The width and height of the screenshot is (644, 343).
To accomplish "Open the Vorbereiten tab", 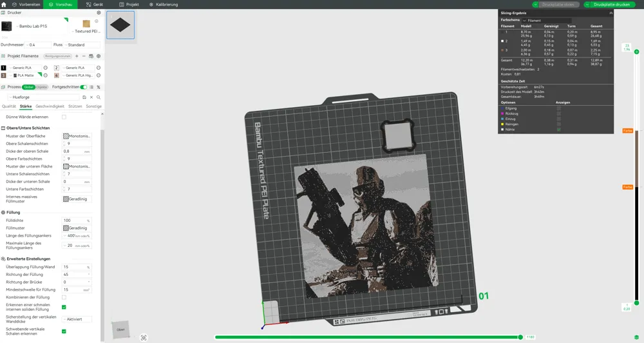I will click(26, 5).
